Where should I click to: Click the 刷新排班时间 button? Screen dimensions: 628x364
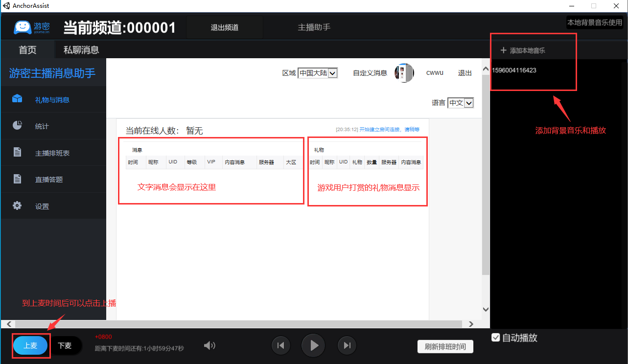pyautogui.click(x=445, y=346)
